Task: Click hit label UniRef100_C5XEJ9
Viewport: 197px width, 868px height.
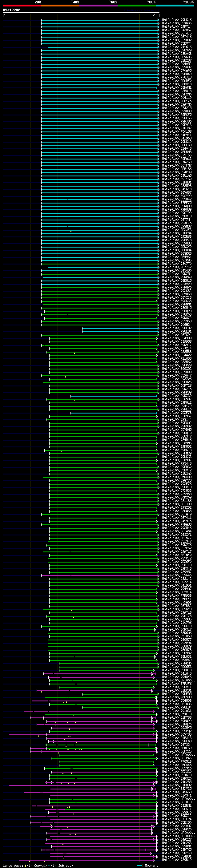Action: point(177,714)
